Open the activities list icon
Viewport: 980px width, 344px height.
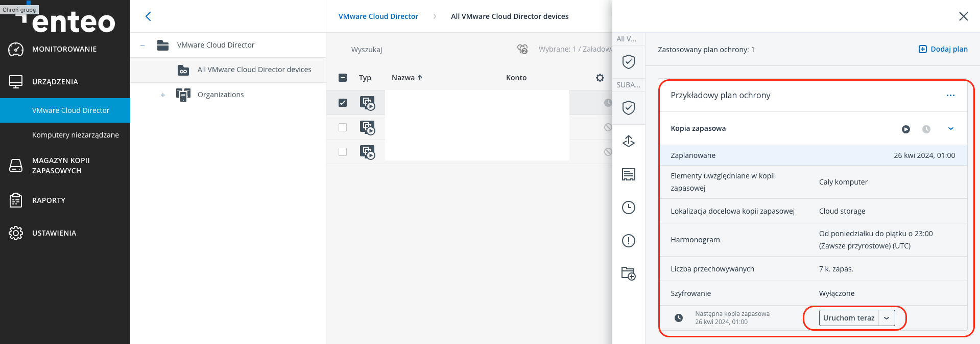(x=629, y=174)
